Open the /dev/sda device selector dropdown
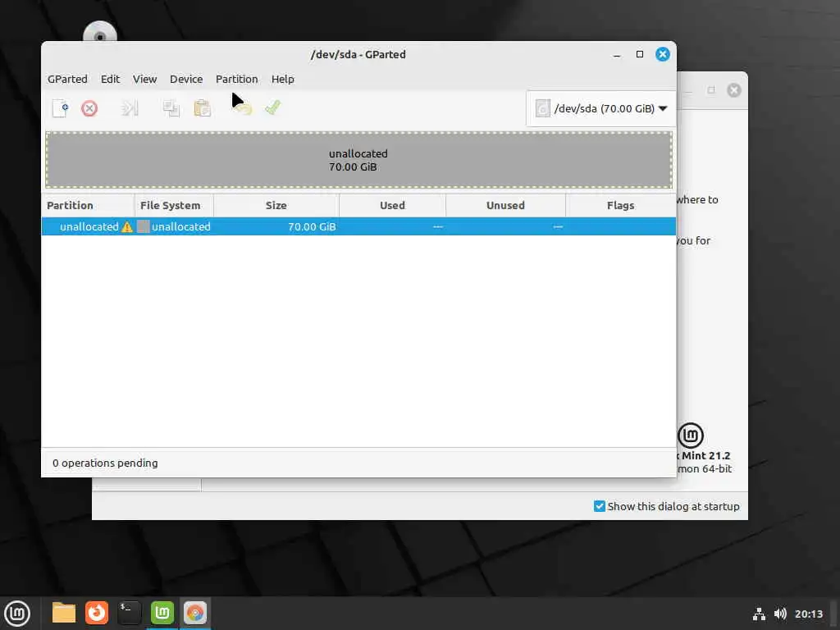840x630 pixels. coord(601,109)
